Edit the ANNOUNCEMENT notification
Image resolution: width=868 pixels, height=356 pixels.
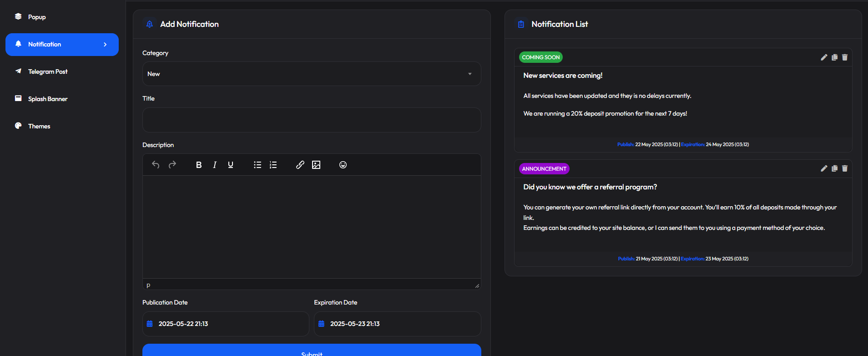point(824,168)
